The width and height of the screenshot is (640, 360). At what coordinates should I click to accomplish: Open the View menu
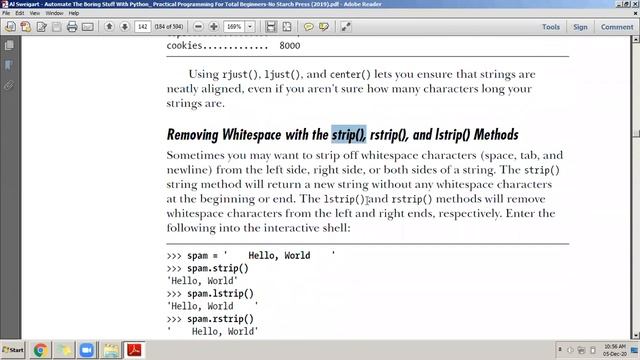tap(35, 13)
